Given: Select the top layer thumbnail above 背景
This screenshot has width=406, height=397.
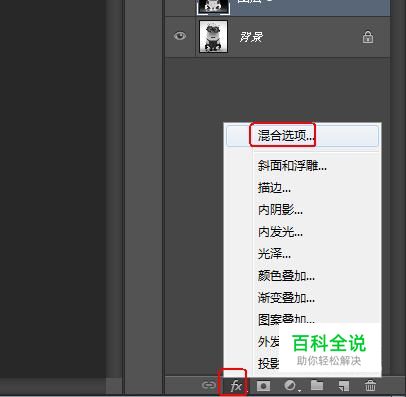Looking at the screenshot, I should coord(213,7).
